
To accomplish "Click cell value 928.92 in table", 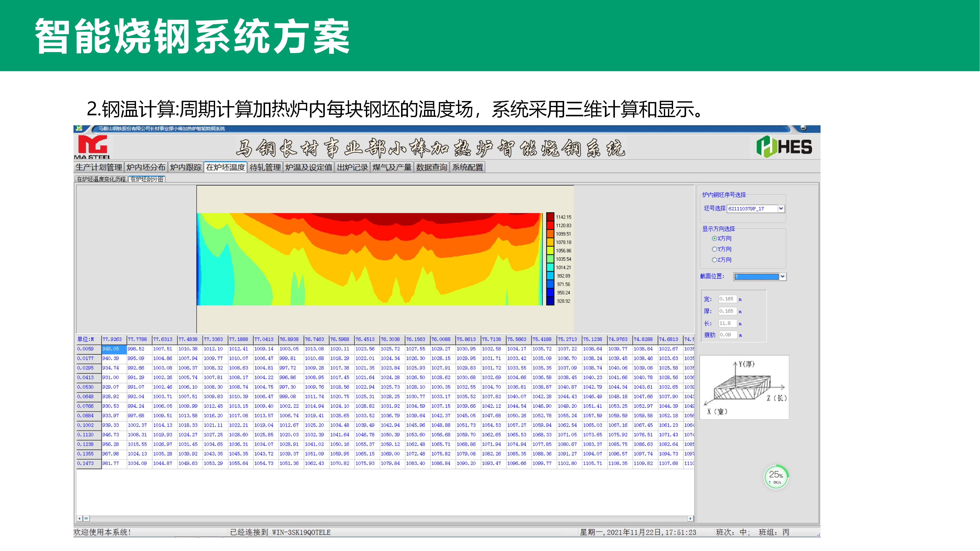I will point(114,396).
